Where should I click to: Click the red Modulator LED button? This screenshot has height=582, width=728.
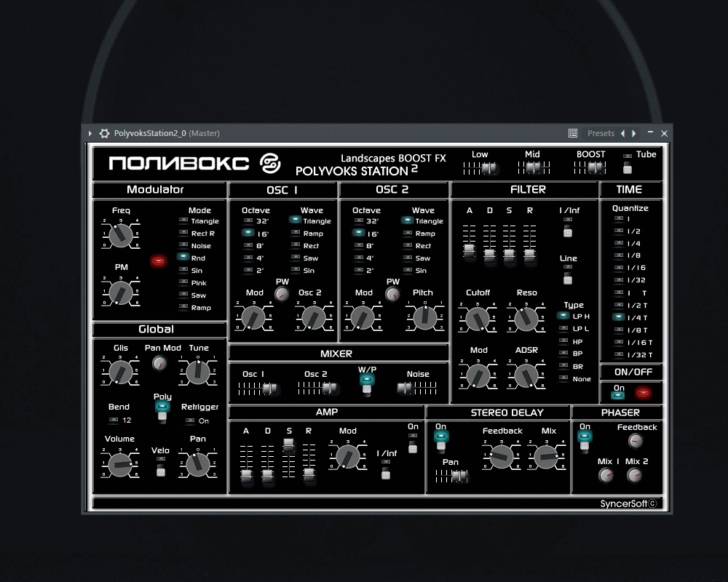pos(158,261)
